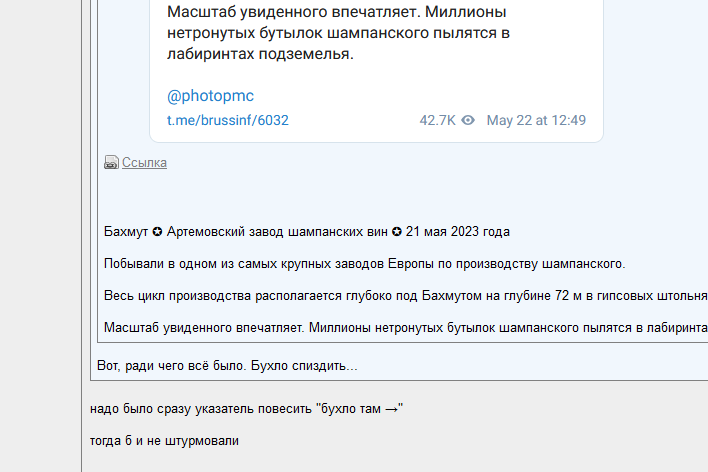Viewport: 708px width, 472px height.
Task: Click the arrow symbol after "бухло там"
Action: [x=391, y=409]
